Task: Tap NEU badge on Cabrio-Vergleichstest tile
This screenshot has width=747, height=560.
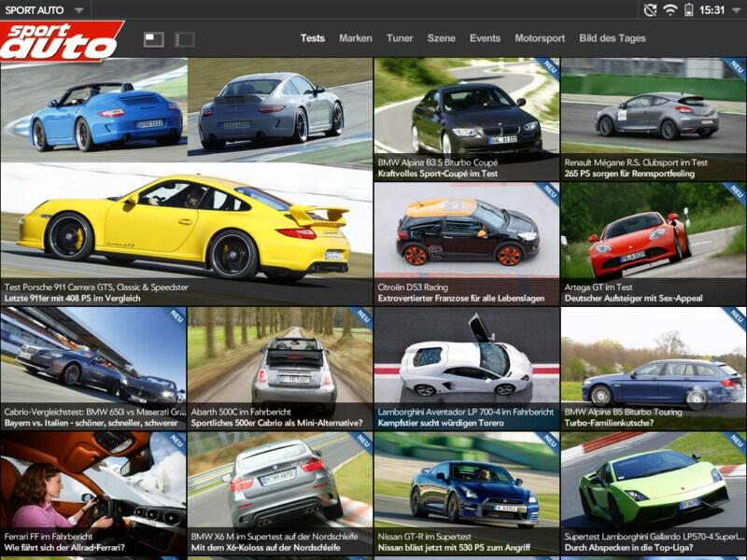Action: [176, 316]
